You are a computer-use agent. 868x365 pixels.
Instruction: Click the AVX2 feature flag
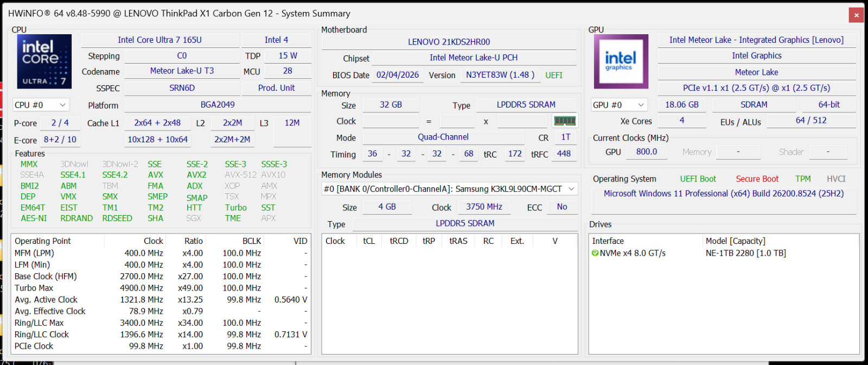[x=196, y=175]
